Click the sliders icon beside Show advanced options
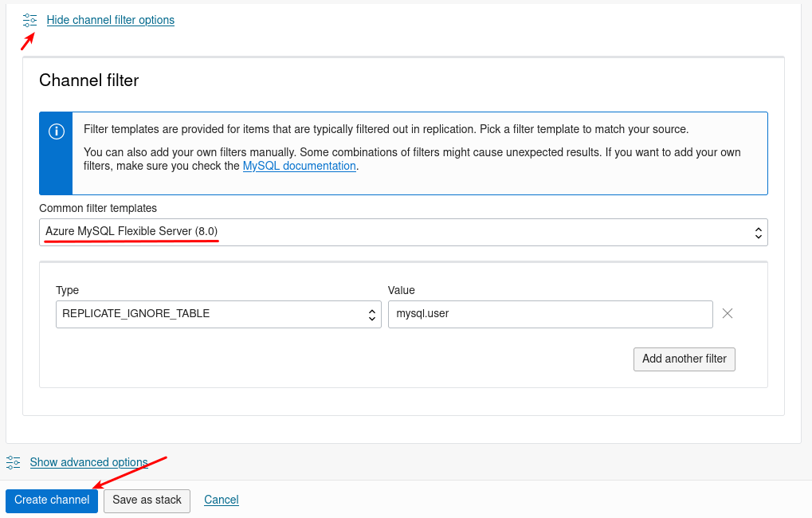This screenshot has height=518, width=812. coord(14,462)
